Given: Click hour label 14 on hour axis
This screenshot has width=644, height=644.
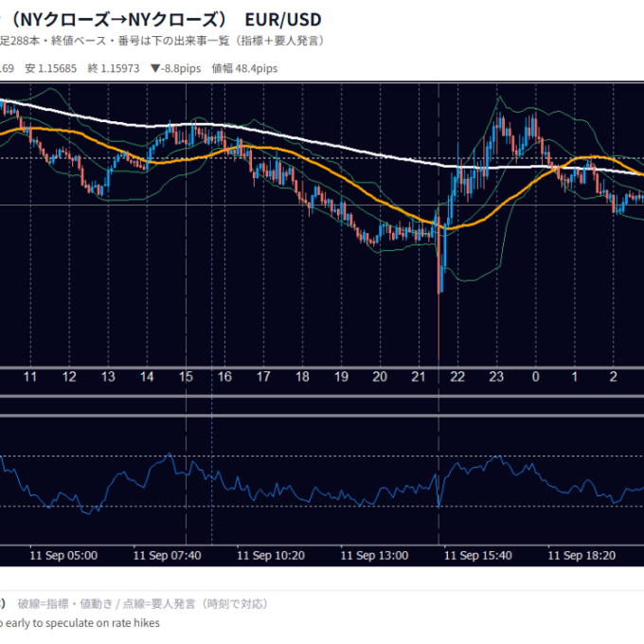Looking at the screenshot, I should 147,377.
